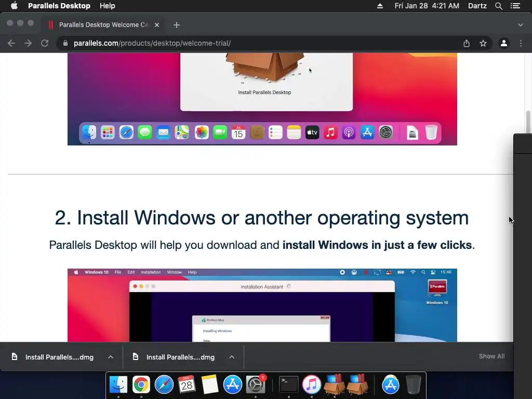Open the Trash in the Dock
This screenshot has height=399, width=532.
coord(413,384)
